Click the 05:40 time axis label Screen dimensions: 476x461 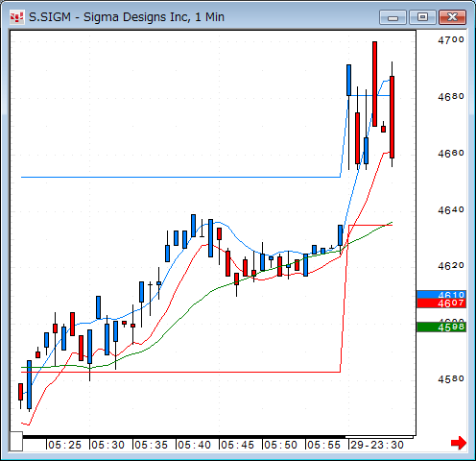coord(194,445)
